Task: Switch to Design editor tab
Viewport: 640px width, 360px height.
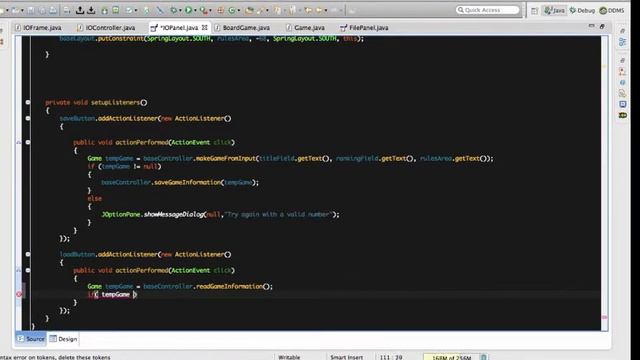Action: click(63, 339)
